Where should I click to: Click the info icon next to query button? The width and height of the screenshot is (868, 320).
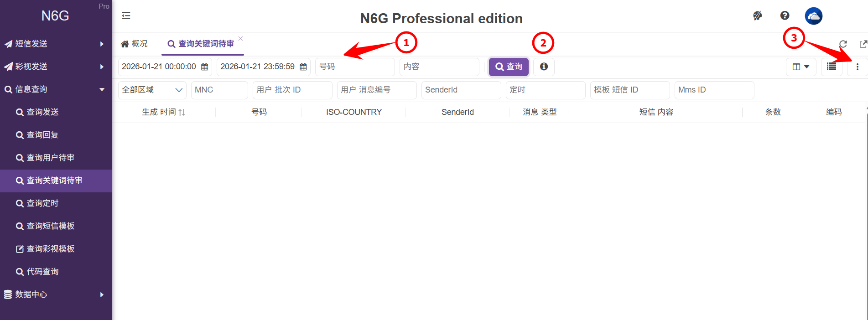click(x=544, y=67)
